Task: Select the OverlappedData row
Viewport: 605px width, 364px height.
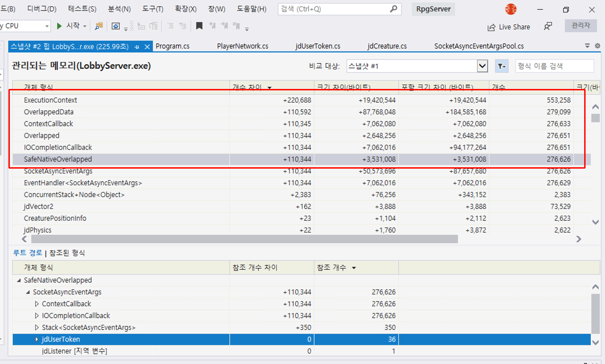Action: 301,112
